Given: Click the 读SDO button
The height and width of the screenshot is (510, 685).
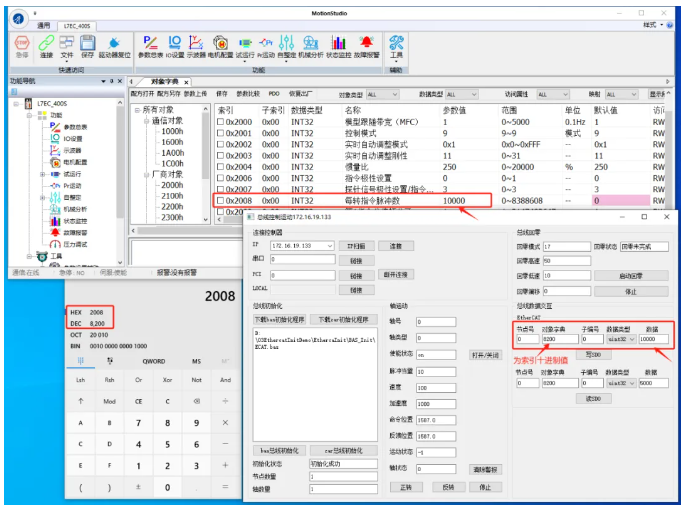Looking at the screenshot, I should point(593,399).
